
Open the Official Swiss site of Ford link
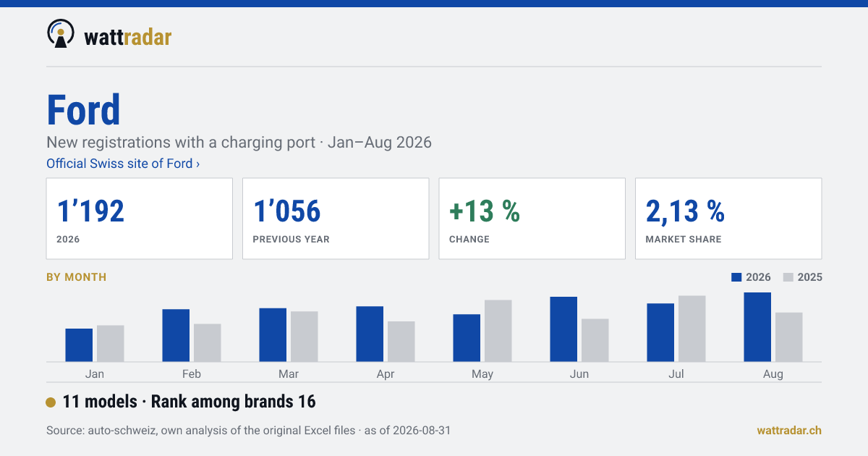123,164
